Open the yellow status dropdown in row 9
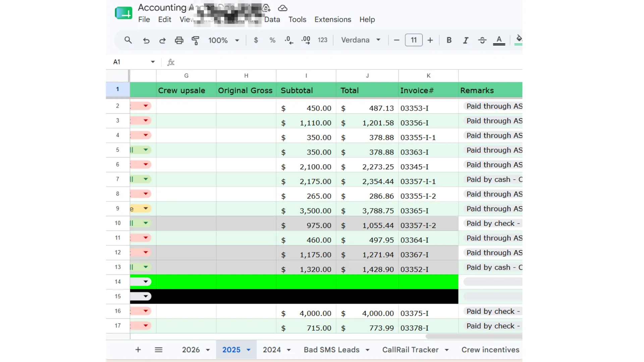This screenshot has height=362, width=644. (146, 208)
